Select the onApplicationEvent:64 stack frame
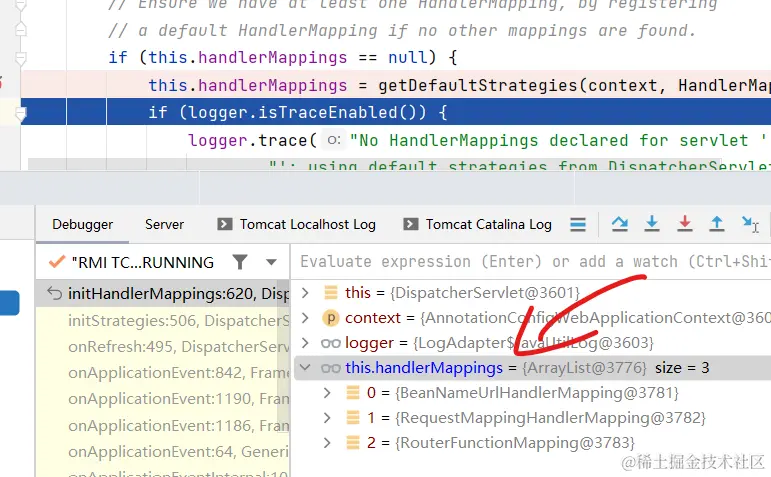771x477 pixels. [164, 451]
